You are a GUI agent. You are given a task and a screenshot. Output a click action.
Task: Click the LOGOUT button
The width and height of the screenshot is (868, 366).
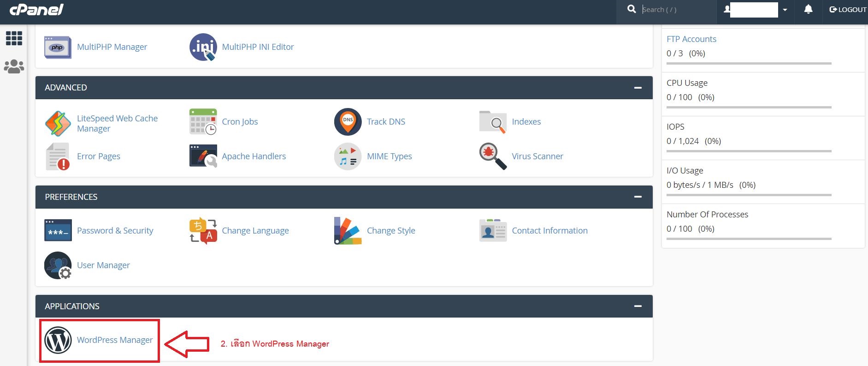coord(847,10)
